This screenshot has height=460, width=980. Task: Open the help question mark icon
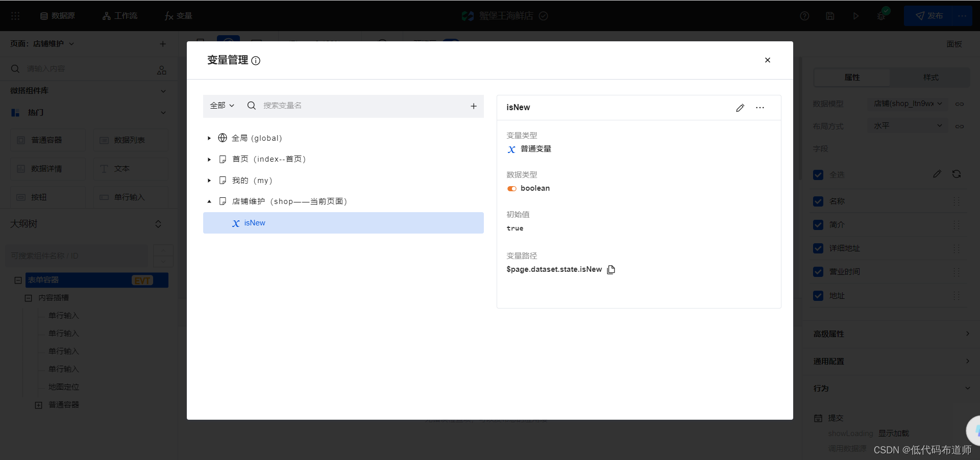(x=804, y=16)
